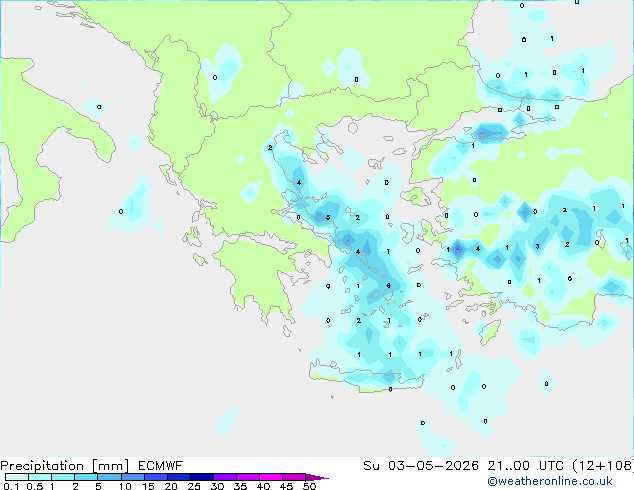Click the "50" legend scale label
The height and width of the screenshot is (490, 634).
tap(310, 486)
